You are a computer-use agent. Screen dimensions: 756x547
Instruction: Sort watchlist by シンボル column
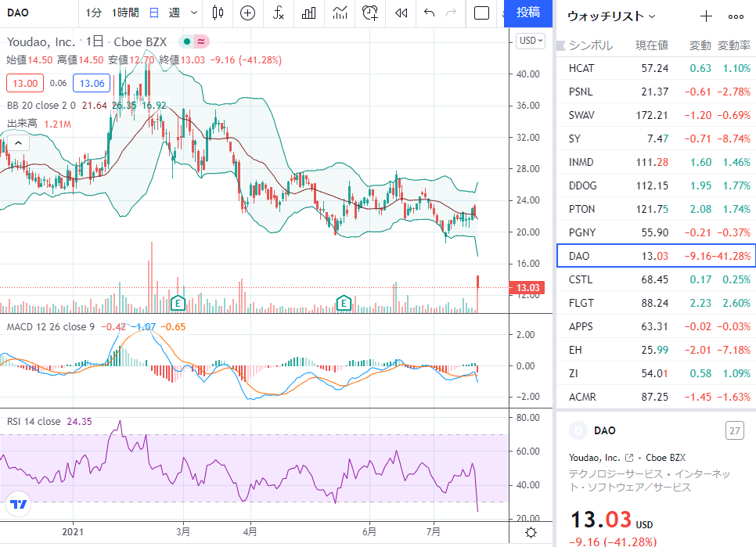pos(591,46)
